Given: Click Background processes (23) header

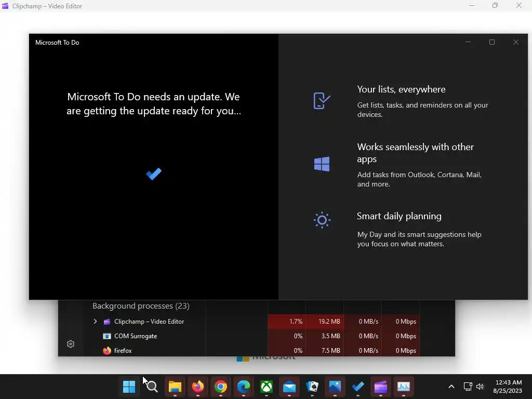Looking at the screenshot, I should point(141,305).
